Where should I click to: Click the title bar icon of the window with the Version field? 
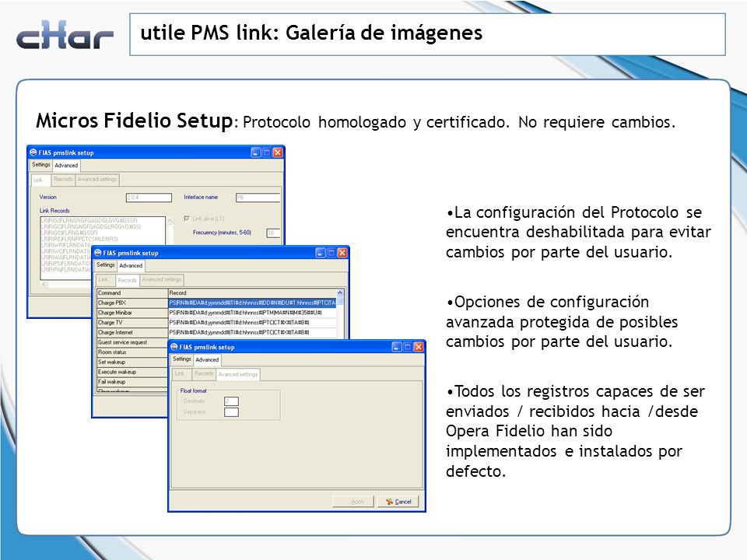(33, 152)
